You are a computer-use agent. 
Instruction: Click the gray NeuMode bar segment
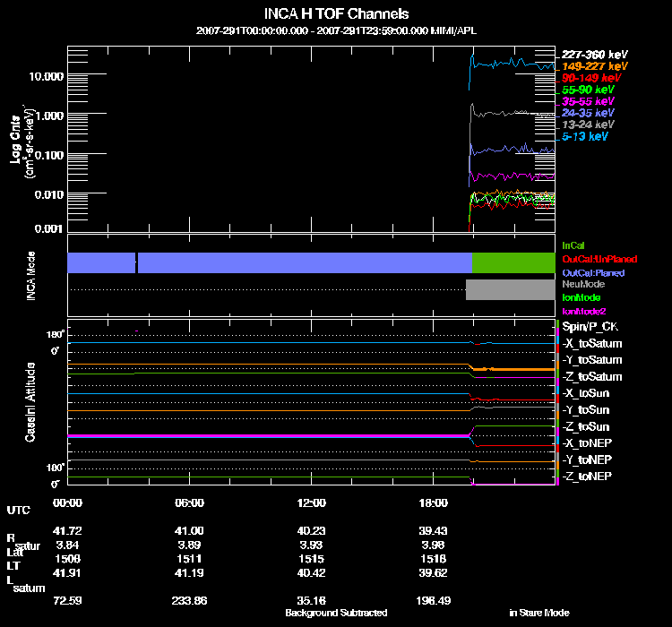pyautogui.click(x=510, y=289)
